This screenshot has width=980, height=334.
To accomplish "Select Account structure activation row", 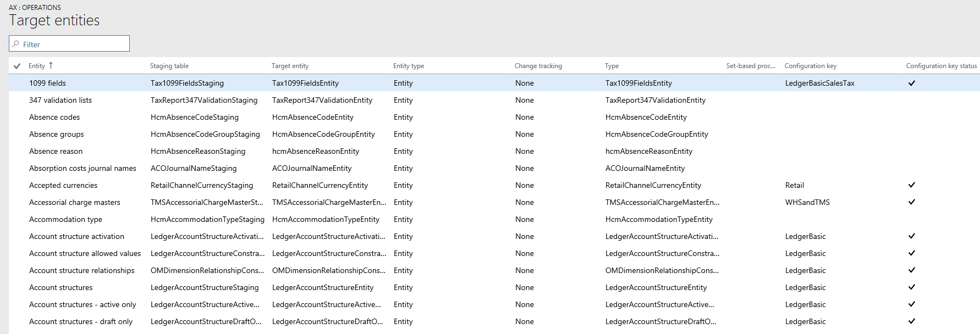I will coord(494,236).
